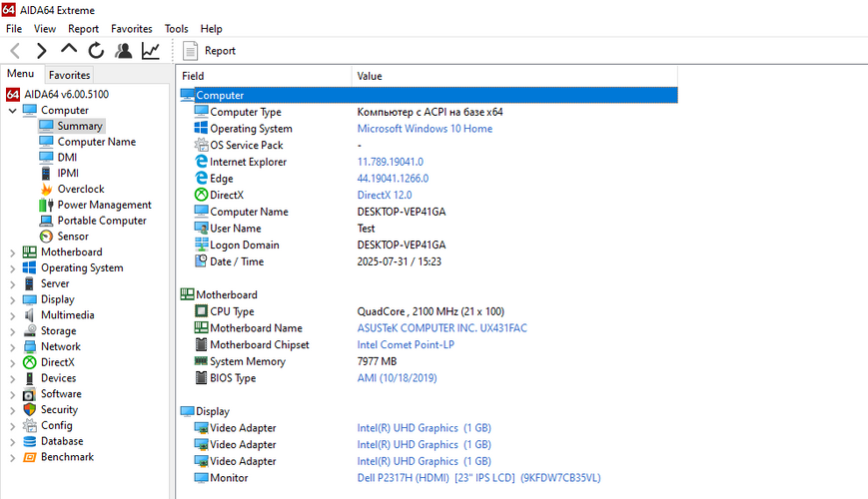Viewport: 868px width, 499px height.
Task: Open the graph chart icon in toolbar
Action: pos(151,51)
